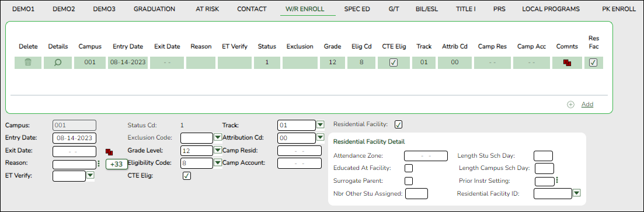Open Reason lookup ellipsis icon
This screenshot has height=212, width=644.
pos(99,164)
